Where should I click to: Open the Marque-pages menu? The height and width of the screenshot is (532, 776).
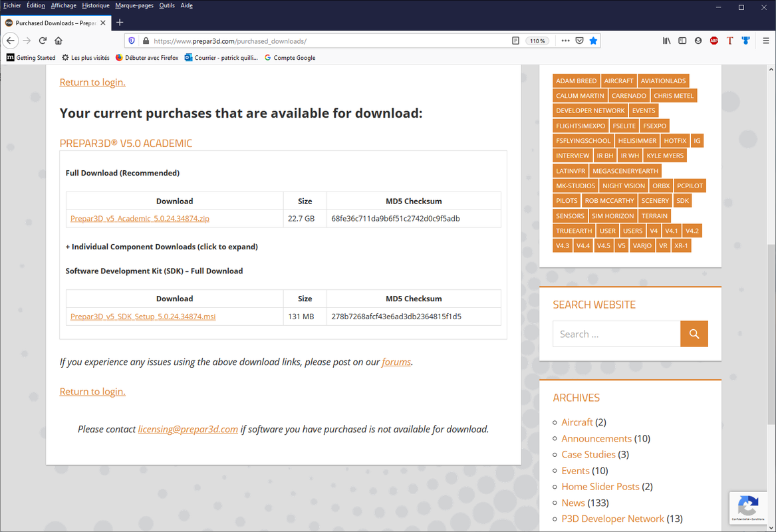pos(134,5)
